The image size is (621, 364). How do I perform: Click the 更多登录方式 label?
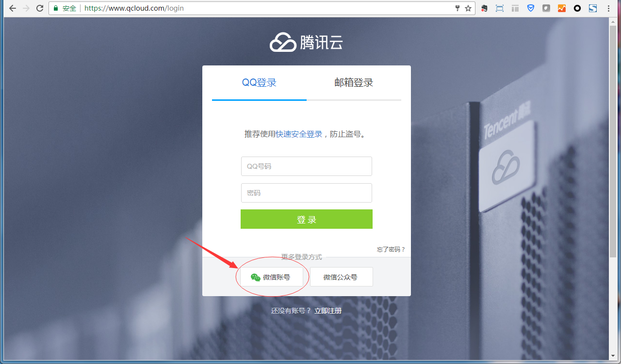pos(301,257)
